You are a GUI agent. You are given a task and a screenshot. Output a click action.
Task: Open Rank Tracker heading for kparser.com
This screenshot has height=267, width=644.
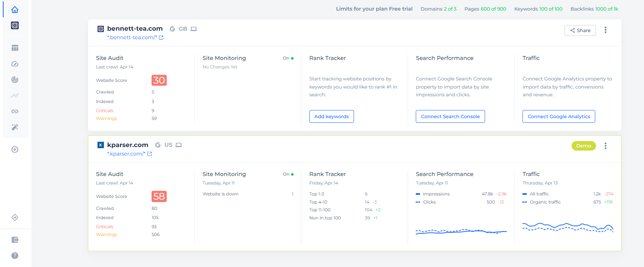coord(327,174)
